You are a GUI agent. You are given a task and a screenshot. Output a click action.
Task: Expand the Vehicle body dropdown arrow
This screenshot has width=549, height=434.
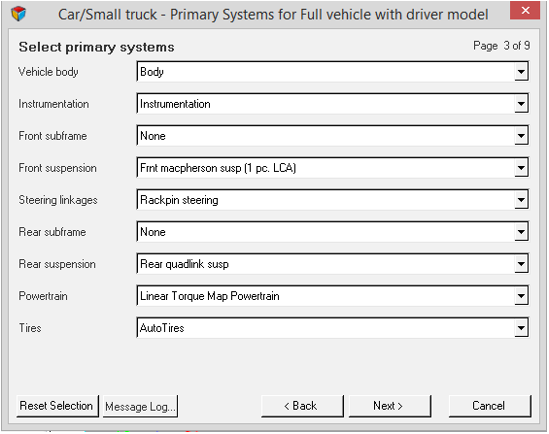(x=521, y=72)
